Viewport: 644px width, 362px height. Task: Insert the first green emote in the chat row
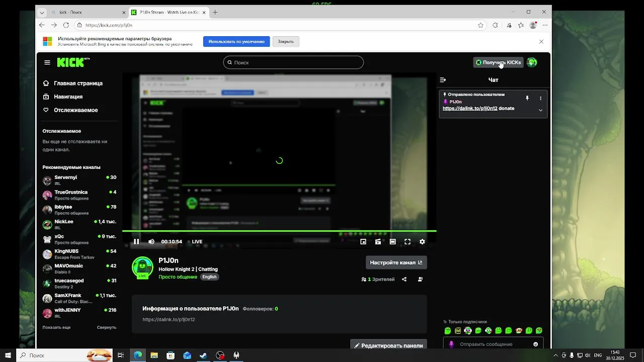[448, 331]
